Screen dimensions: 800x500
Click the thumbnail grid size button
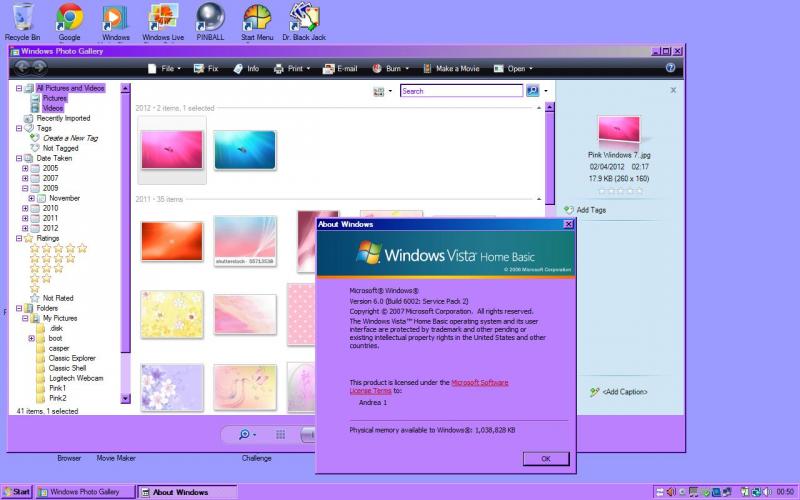tap(280, 434)
